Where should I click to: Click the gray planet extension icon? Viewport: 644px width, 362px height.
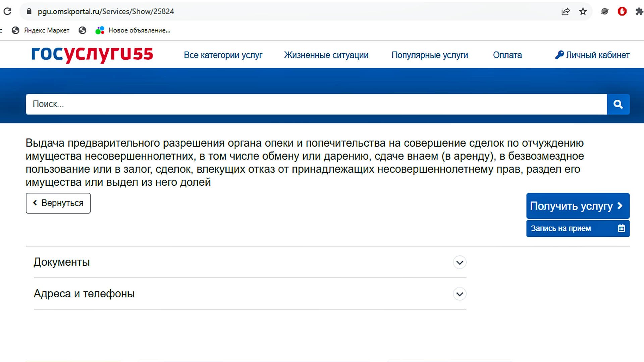(604, 11)
